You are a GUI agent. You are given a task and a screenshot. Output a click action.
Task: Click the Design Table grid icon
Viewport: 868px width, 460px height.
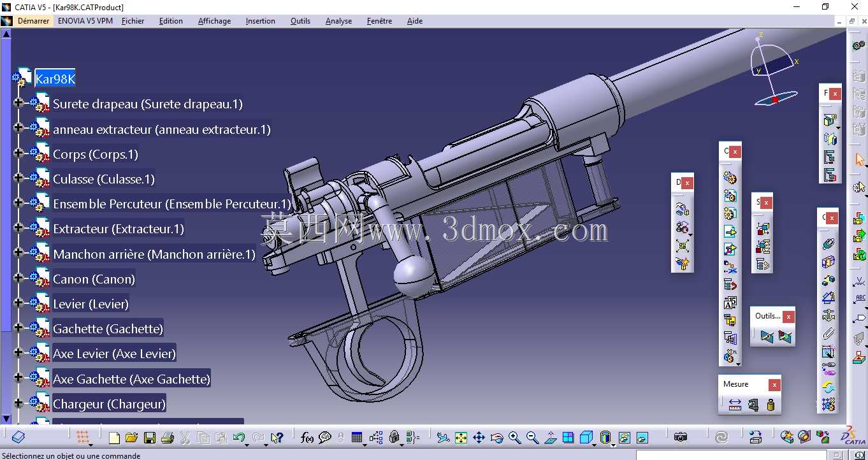pyautogui.click(x=357, y=438)
